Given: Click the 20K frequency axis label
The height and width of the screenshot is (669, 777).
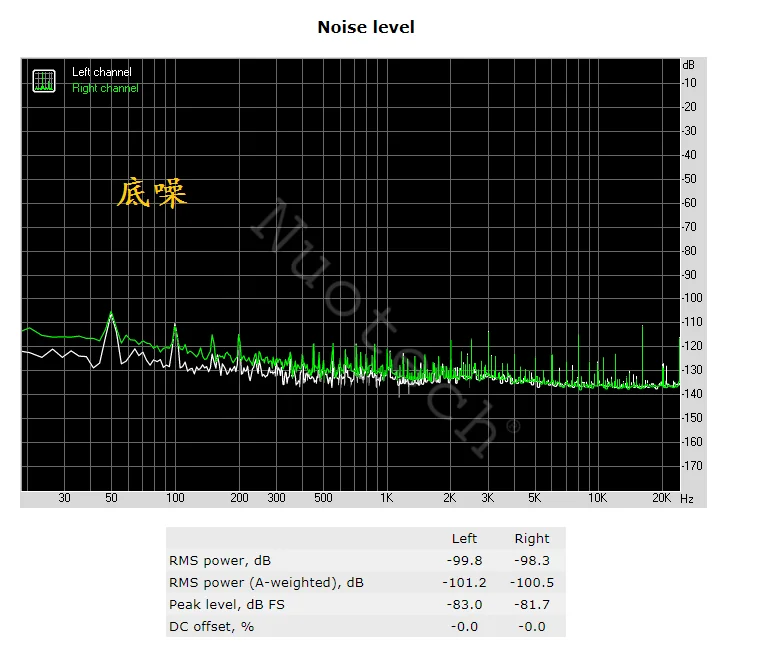Looking at the screenshot, I should point(661,498).
